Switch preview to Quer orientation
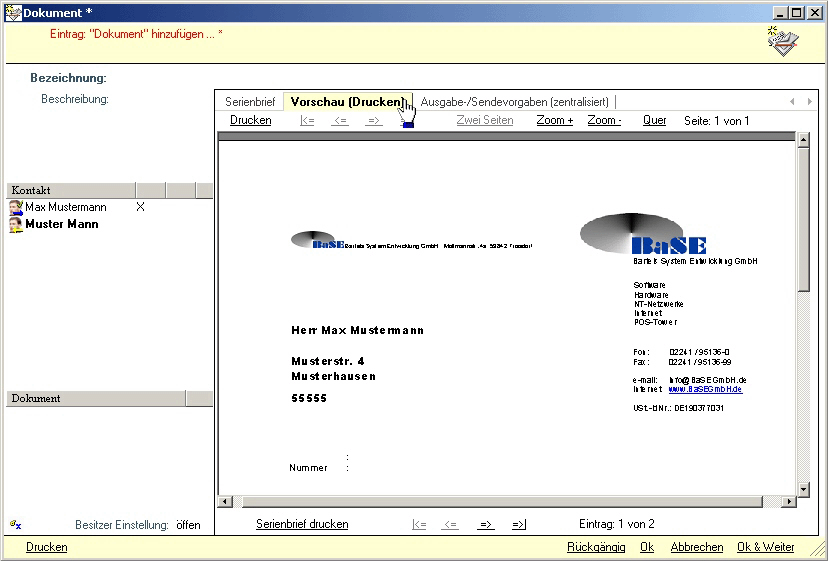The image size is (828, 561). pos(654,121)
